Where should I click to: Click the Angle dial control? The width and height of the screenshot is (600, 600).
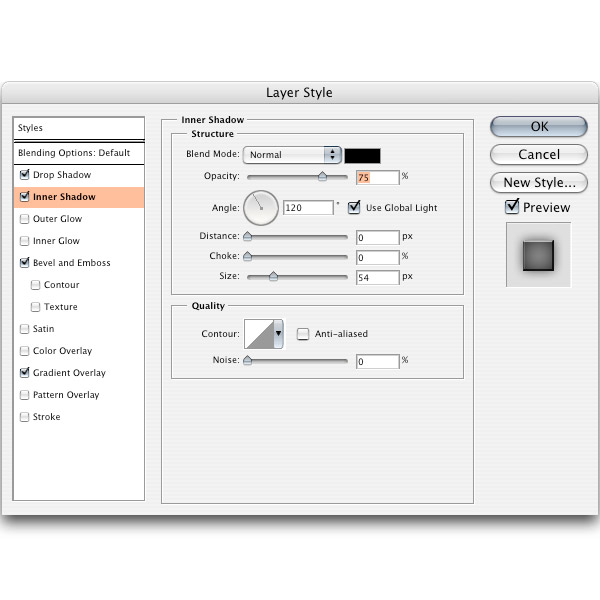261,208
